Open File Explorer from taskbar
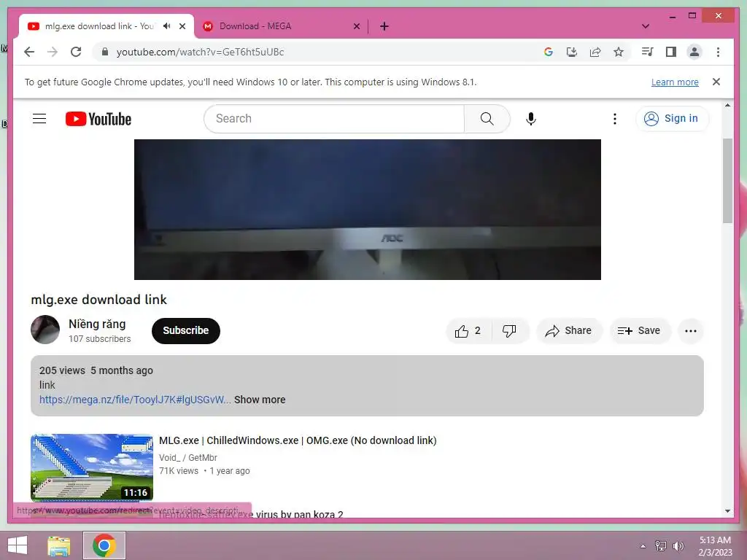 coord(59,545)
